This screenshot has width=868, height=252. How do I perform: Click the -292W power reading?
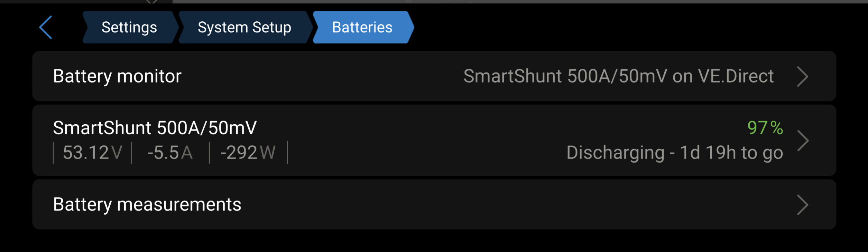(x=248, y=153)
